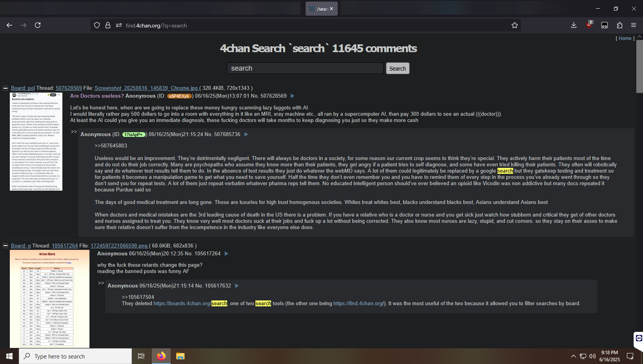
Task: Show hidden system tray icons
Action: tap(573, 356)
